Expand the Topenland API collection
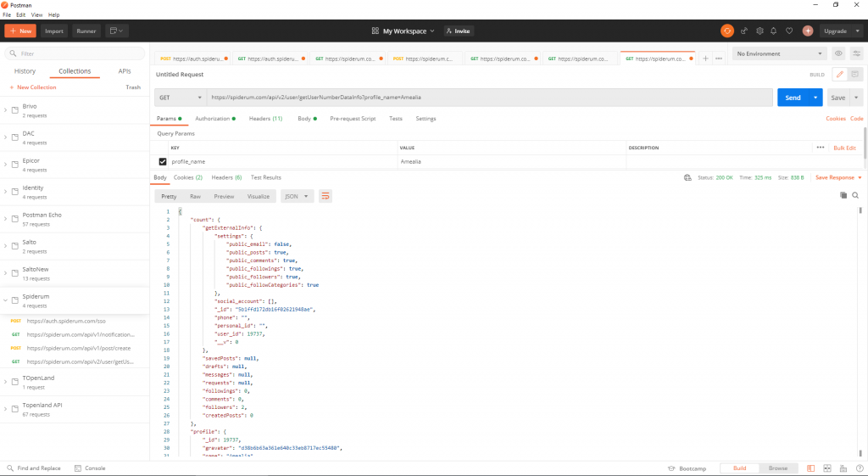 [x=6, y=409]
